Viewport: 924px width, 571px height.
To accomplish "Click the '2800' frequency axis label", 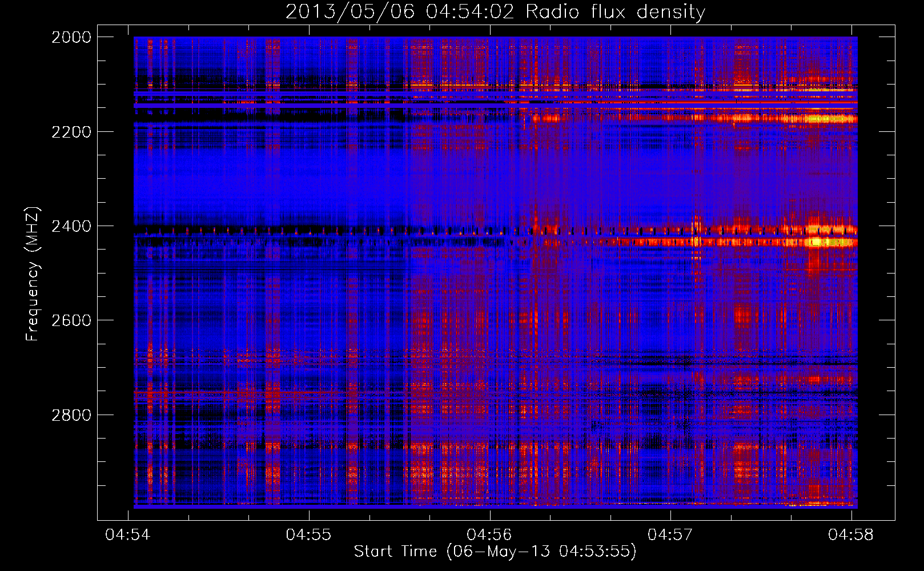I will click(71, 415).
